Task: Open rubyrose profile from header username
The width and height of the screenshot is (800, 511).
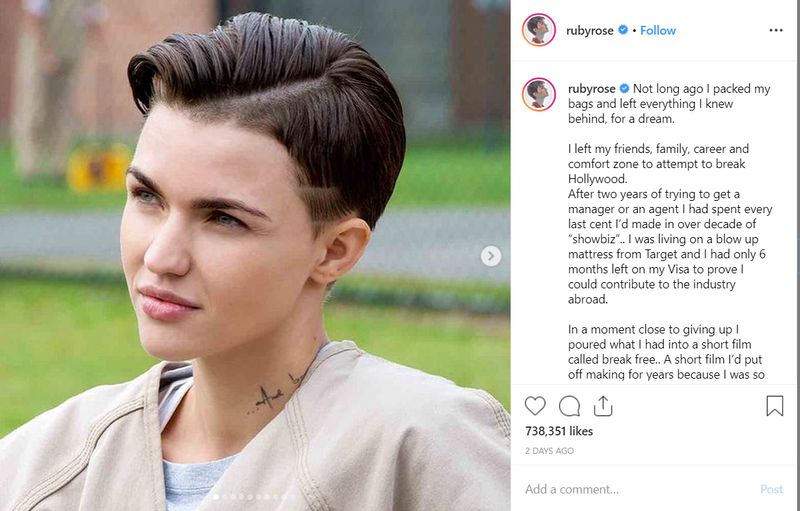Action: [590, 31]
